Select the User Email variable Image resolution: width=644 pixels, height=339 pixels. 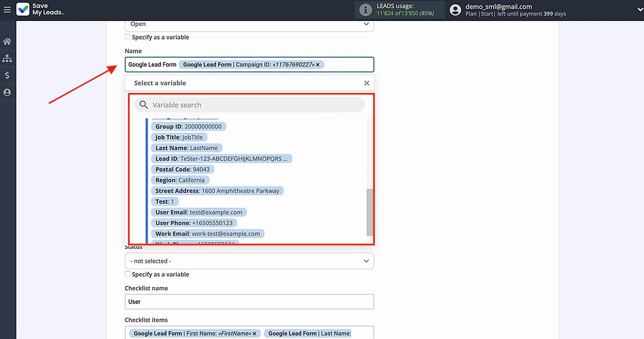click(x=199, y=212)
